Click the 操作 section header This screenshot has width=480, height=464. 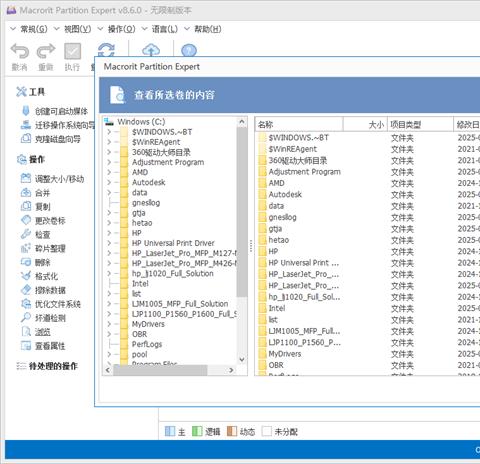(30, 159)
